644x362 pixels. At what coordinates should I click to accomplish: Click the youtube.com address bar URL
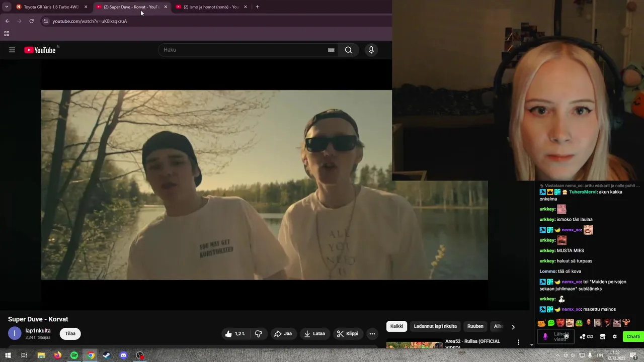point(90,21)
